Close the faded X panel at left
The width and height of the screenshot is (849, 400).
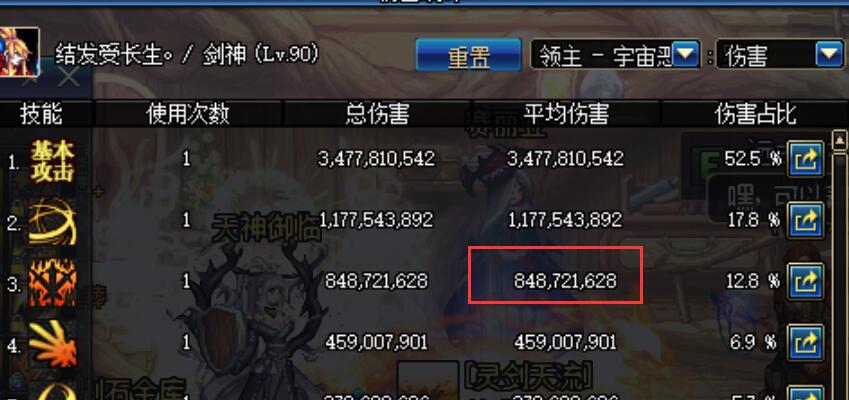[69, 77]
